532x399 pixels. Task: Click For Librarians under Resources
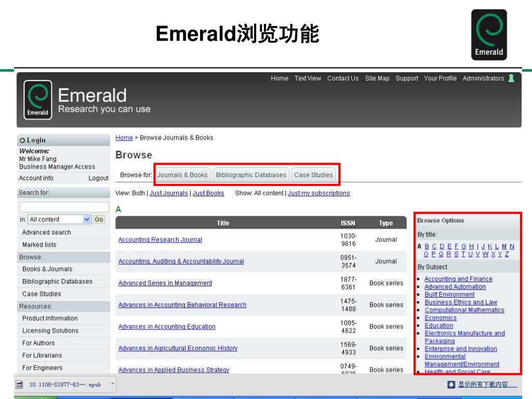click(42, 355)
